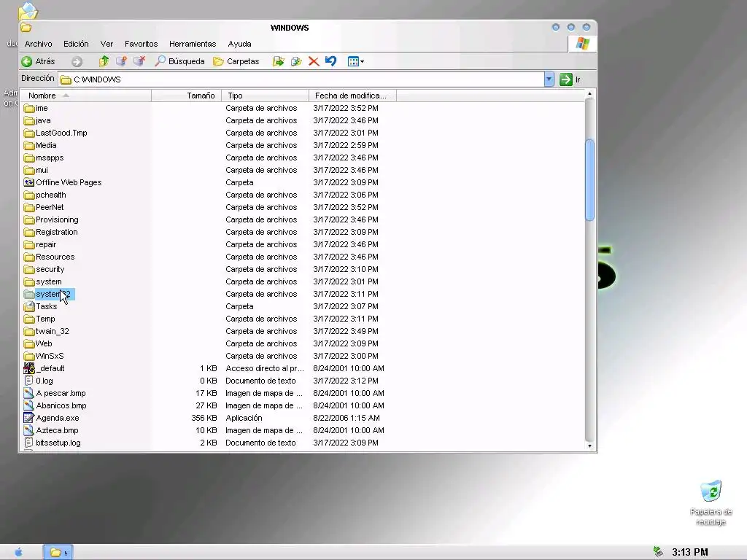Click the scrollbar down arrow
This screenshot has width=747, height=560.
click(x=589, y=446)
